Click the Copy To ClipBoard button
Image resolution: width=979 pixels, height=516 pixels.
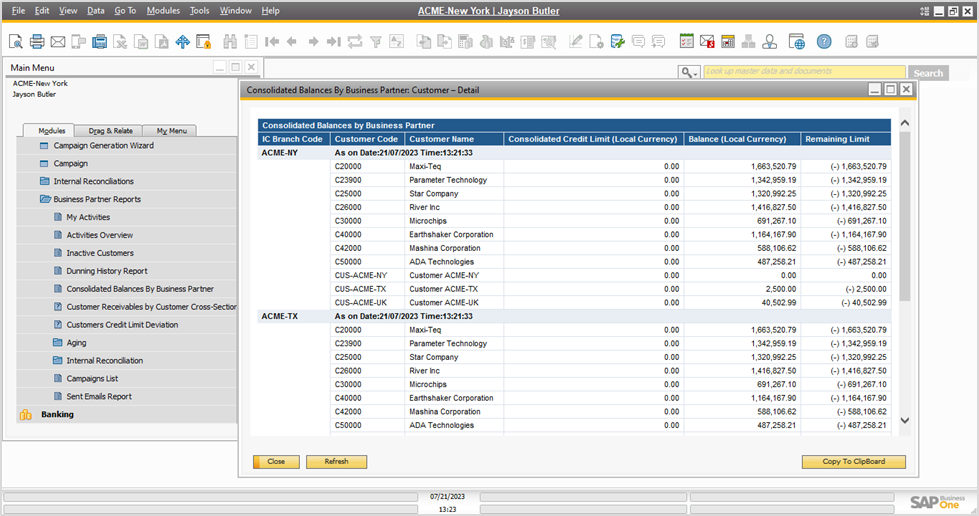tap(853, 462)
